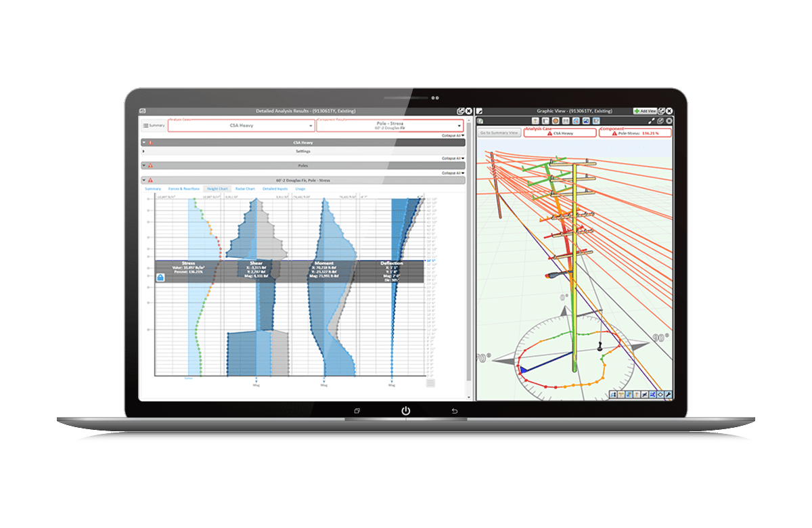Select the photo/image view icon in Graphic View toolbar

(586, 120)
